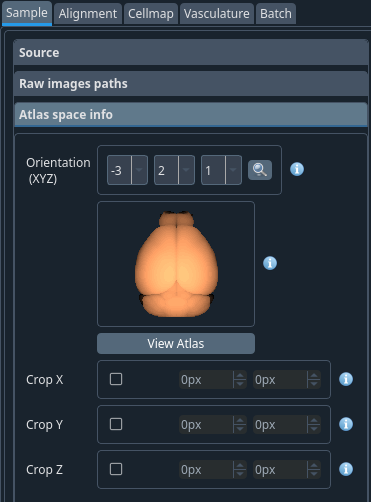Expand the Raw images paths section
The height and width of the screenshot is (502, 371).
(x=191, y=83)
